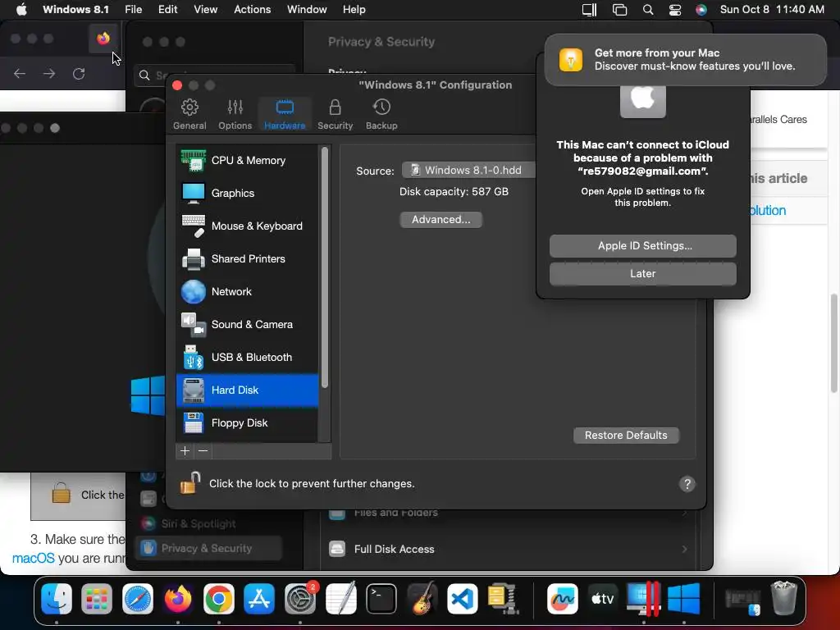This screenshot has width=840, height=630.
Task: Remove hardware device with minus button
Action: coord(203,451)
